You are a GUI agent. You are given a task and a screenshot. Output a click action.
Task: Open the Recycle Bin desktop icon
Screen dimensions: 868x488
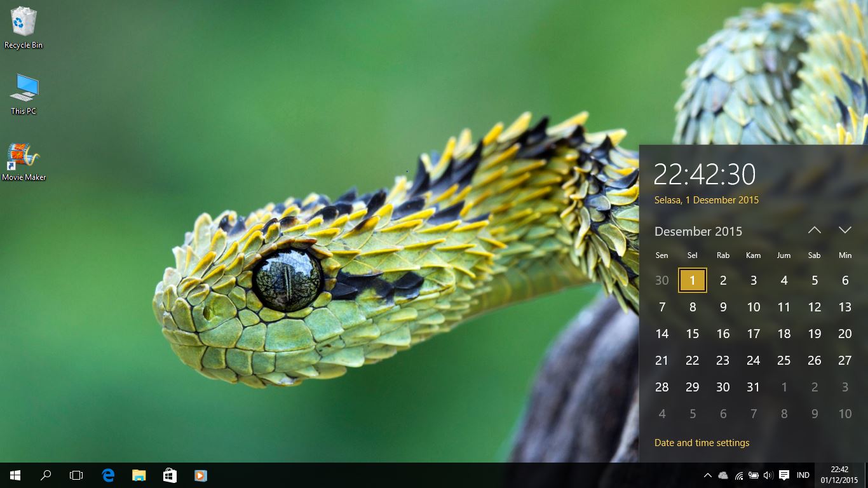23,27
